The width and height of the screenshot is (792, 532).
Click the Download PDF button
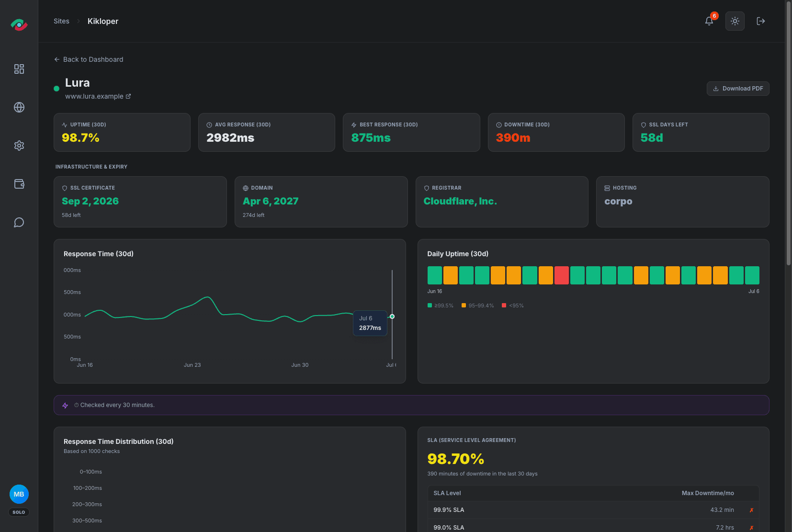pos(738,89)
